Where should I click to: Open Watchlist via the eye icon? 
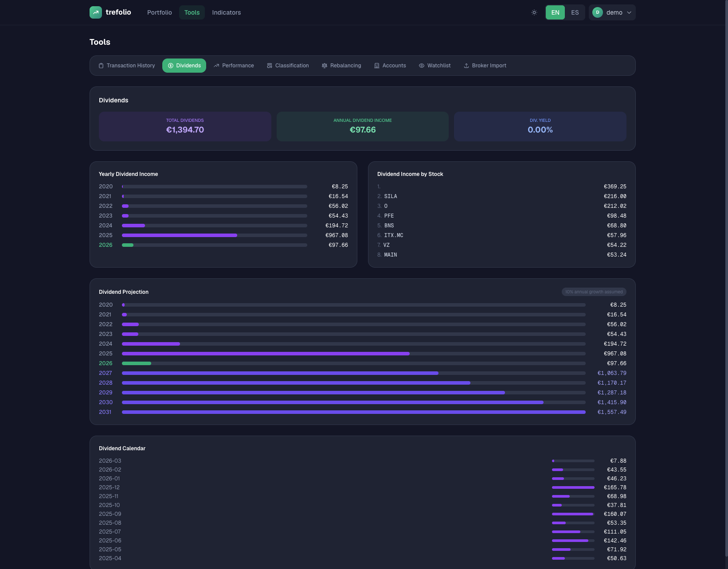421,65
